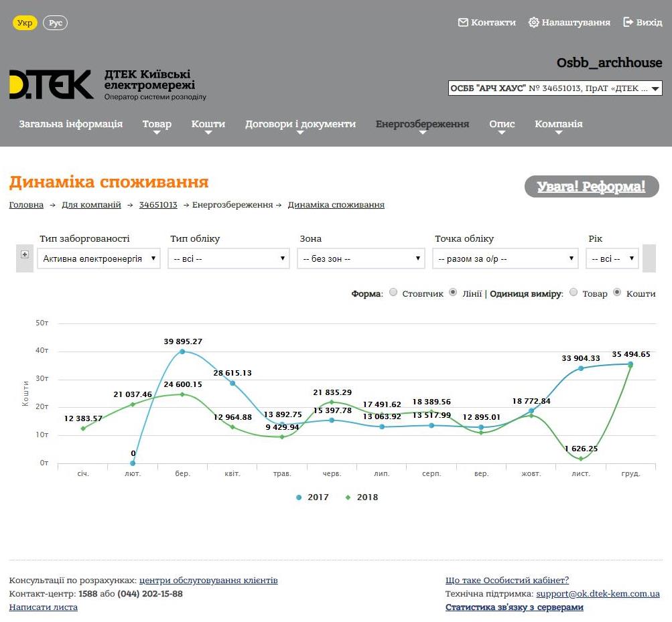Open the ОСББ АРЧ ХАУС account selector
Viewport: 672px width, 622px height.
click(x=555, y=88)
